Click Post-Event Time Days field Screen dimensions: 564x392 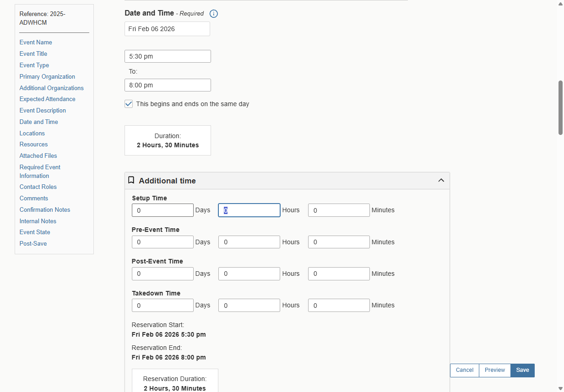(x=163, y=274)
